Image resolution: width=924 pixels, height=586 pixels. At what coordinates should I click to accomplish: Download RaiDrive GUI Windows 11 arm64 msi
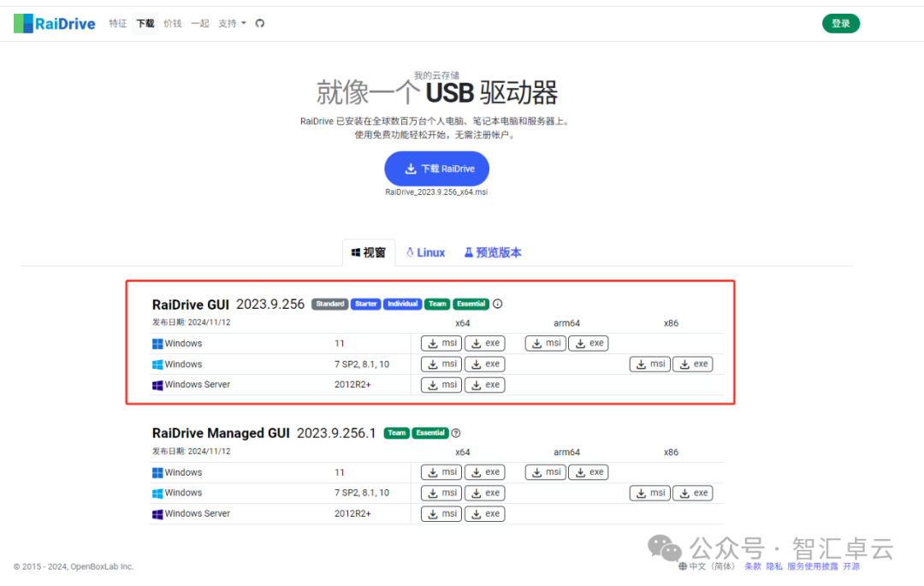pos(546,343)
